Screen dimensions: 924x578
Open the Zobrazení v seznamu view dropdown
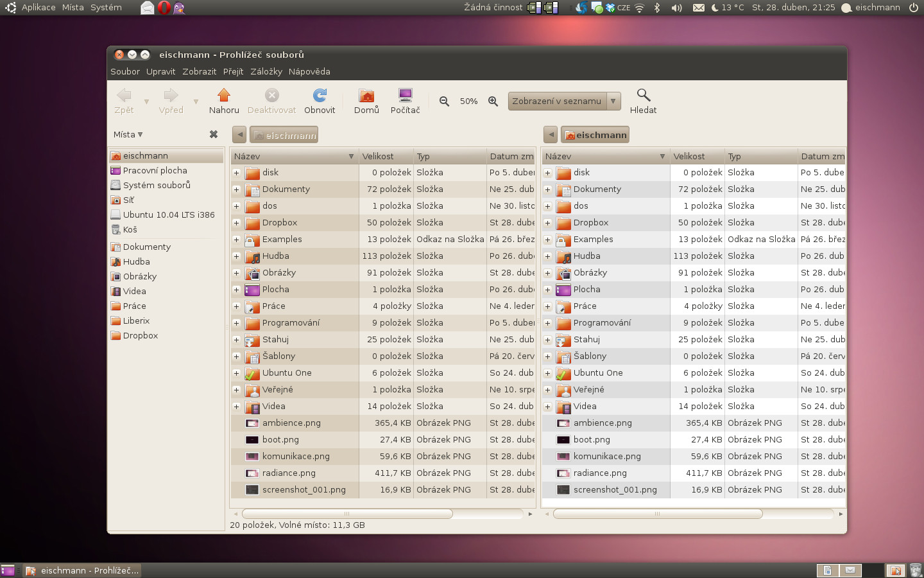click(564, 101)
